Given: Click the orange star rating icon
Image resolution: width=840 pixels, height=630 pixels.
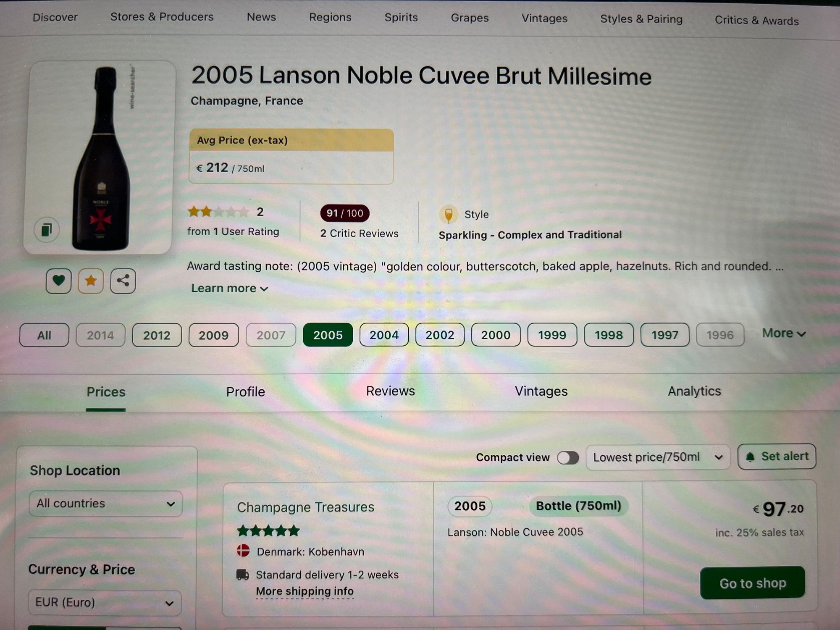Looking at the screenshot, I should pos(91,281).
